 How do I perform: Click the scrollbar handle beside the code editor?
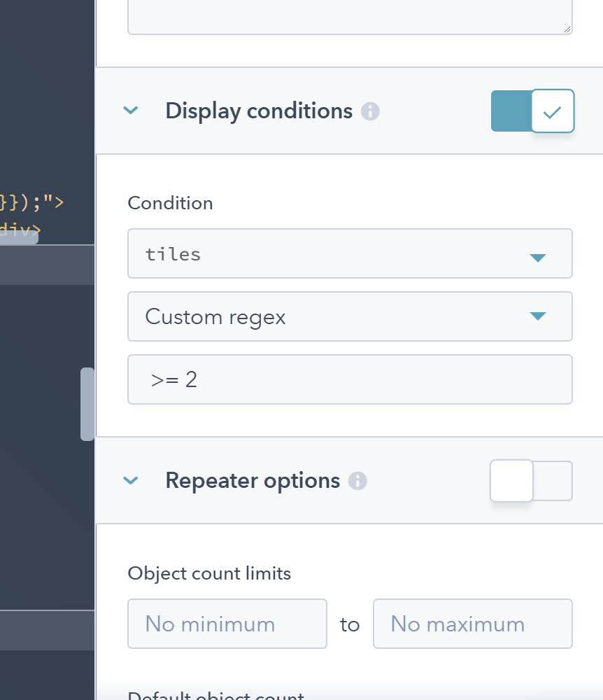[87, 402]
